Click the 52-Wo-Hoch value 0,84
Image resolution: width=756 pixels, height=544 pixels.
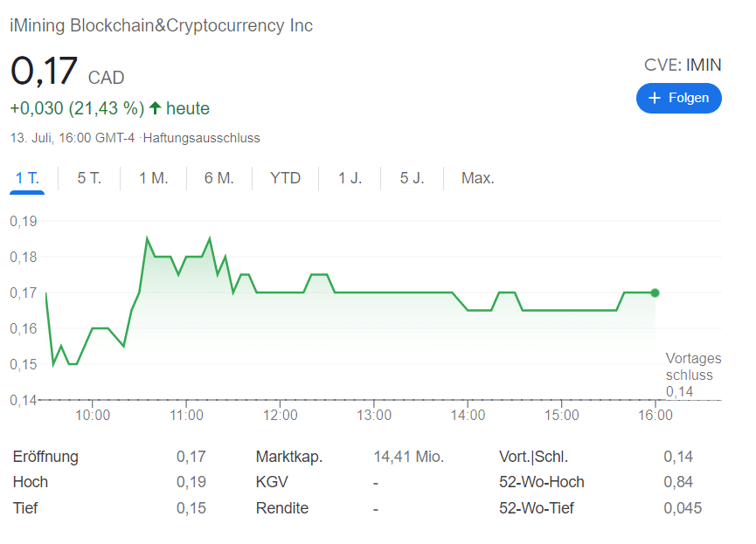678,482
